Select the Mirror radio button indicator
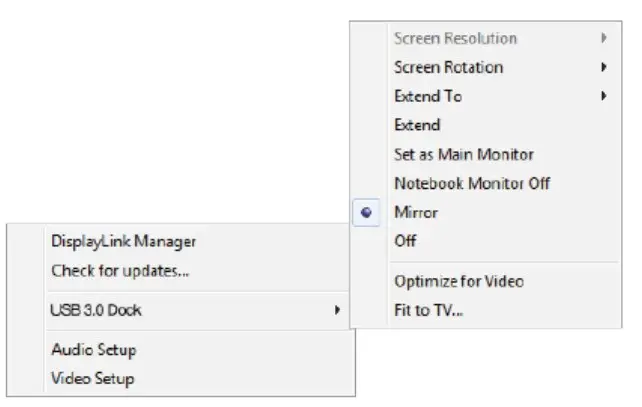 (x=368, y=213)
